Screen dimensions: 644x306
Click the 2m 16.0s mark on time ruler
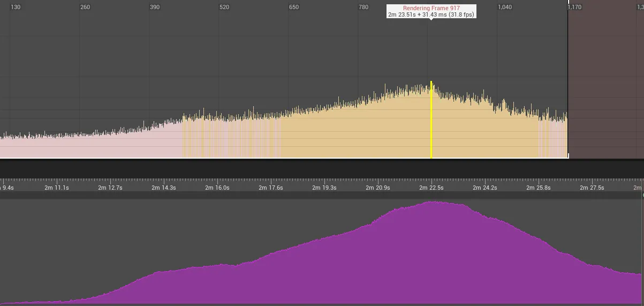[x=218, y=188]
